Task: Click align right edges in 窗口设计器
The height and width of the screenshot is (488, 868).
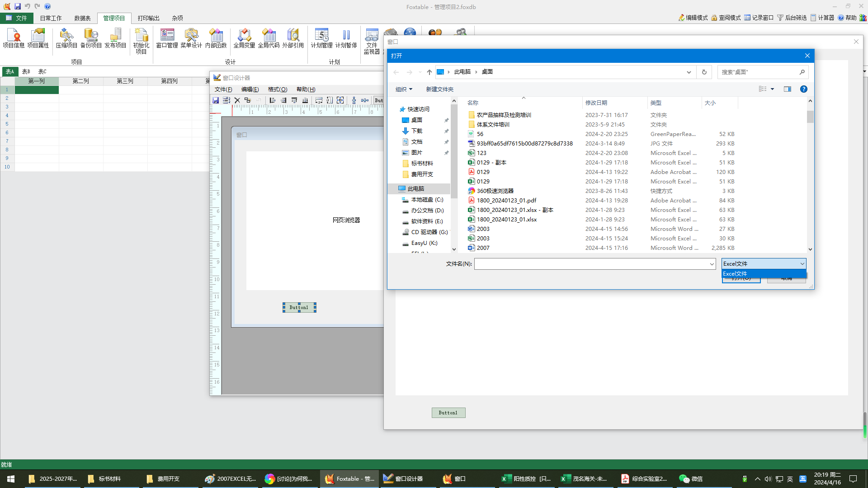Action: tap(283, 100)
